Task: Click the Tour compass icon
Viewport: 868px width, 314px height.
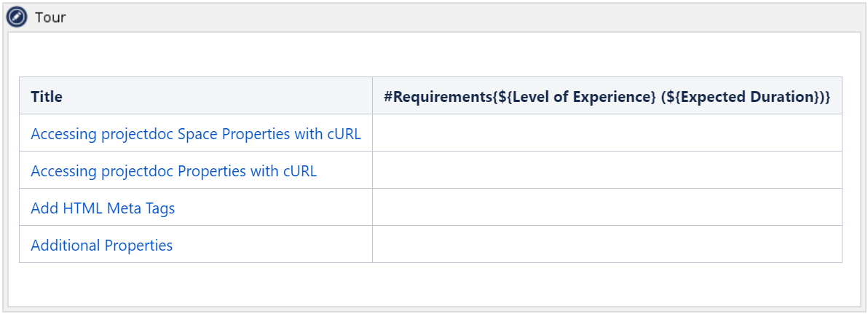Action: tap(17, 17)
